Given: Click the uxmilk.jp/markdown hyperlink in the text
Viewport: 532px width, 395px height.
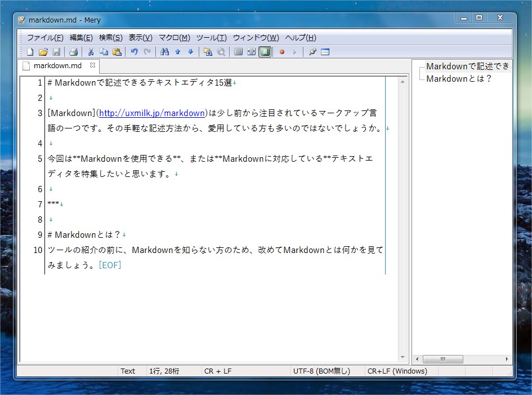Looking at the screenshot, I should point(152,113).
